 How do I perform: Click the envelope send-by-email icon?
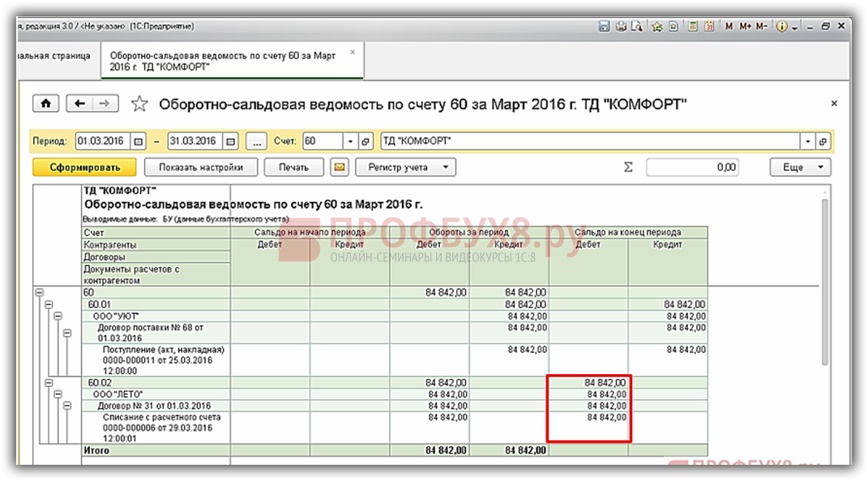[x=340, y=167]
